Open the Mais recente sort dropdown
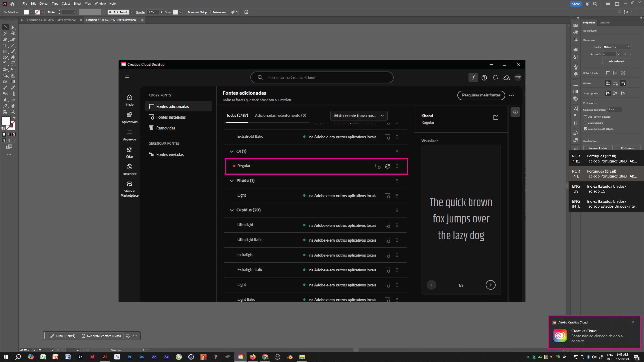 pos(359,116)
